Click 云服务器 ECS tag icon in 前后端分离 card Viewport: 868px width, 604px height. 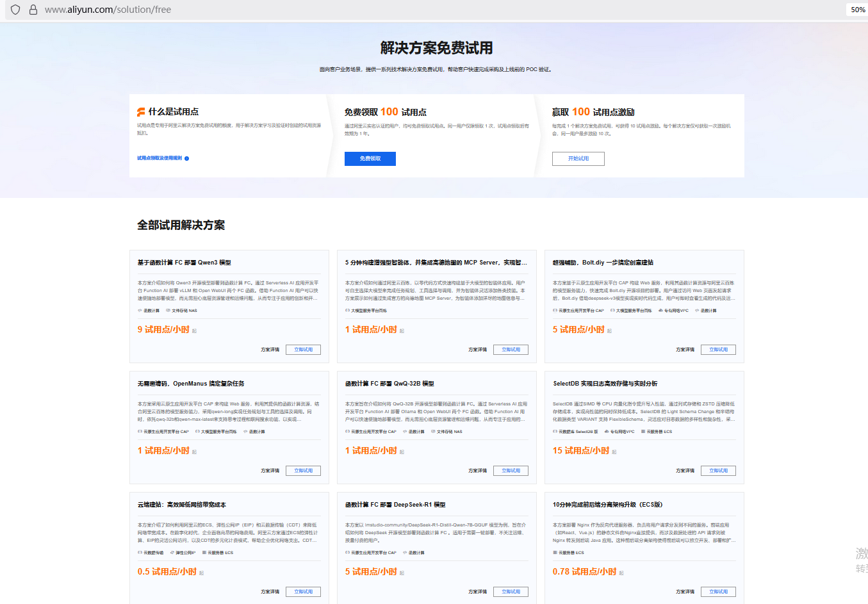[x=555, y=553]
